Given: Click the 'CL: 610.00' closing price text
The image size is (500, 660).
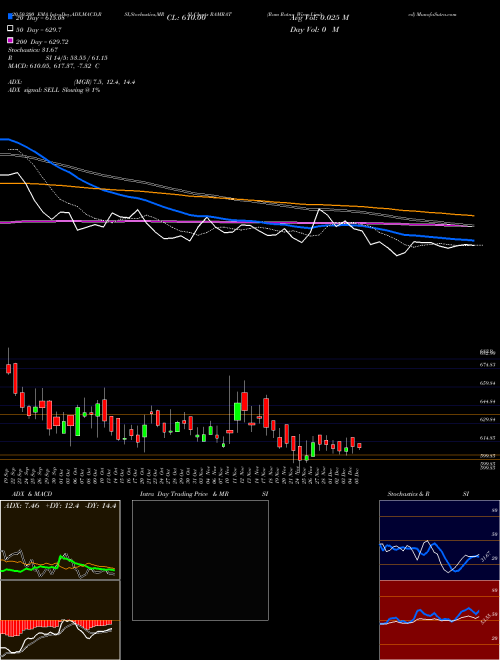Looking at the screenshot, I should [x=186, y=18].
